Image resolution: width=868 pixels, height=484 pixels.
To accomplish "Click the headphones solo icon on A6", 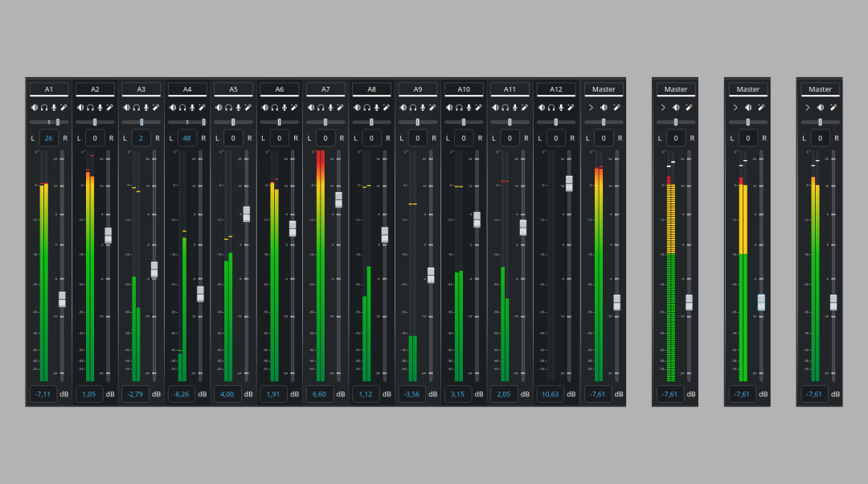I will (274, 107).
